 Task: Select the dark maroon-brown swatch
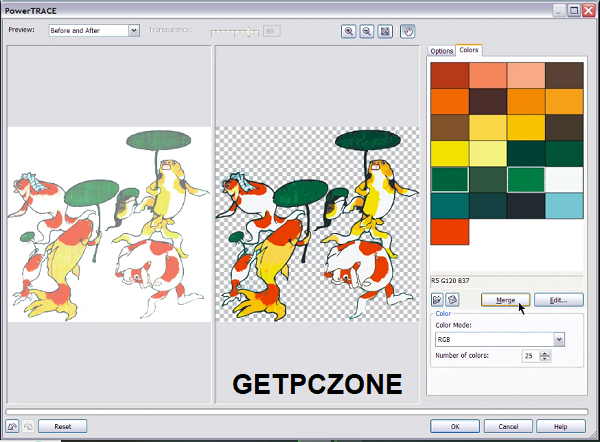coord(488,101)
